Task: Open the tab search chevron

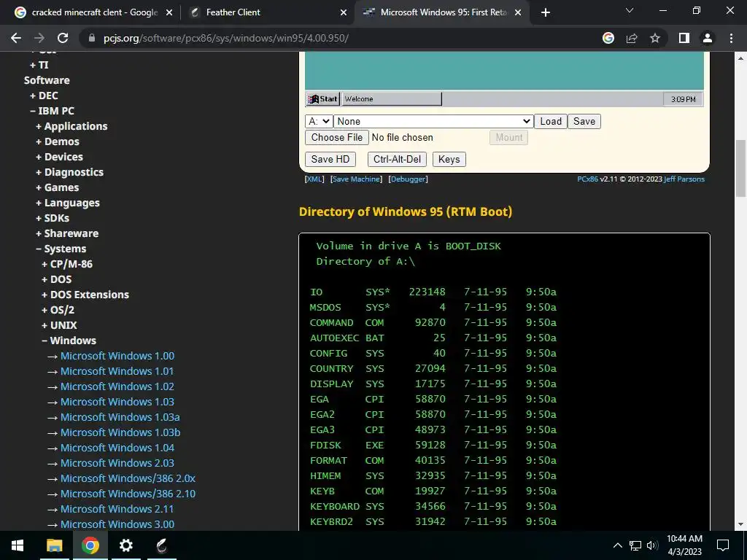Action: [630, 10]
